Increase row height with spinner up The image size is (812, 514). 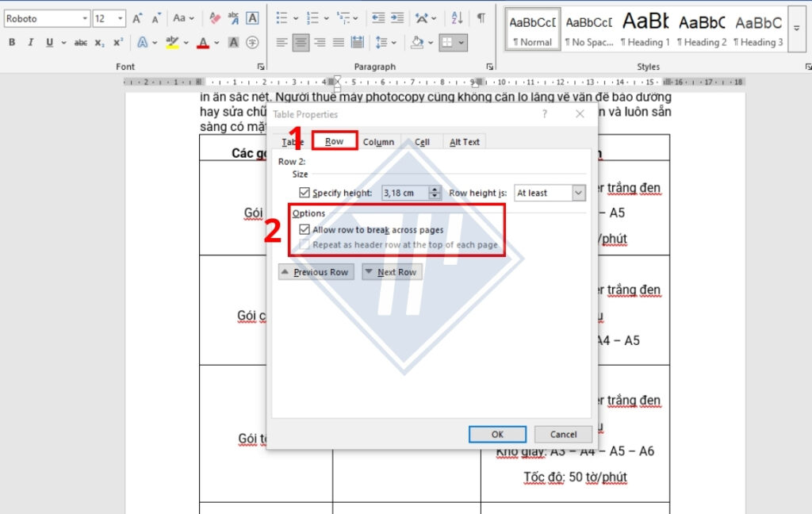(x=435, y=190)
